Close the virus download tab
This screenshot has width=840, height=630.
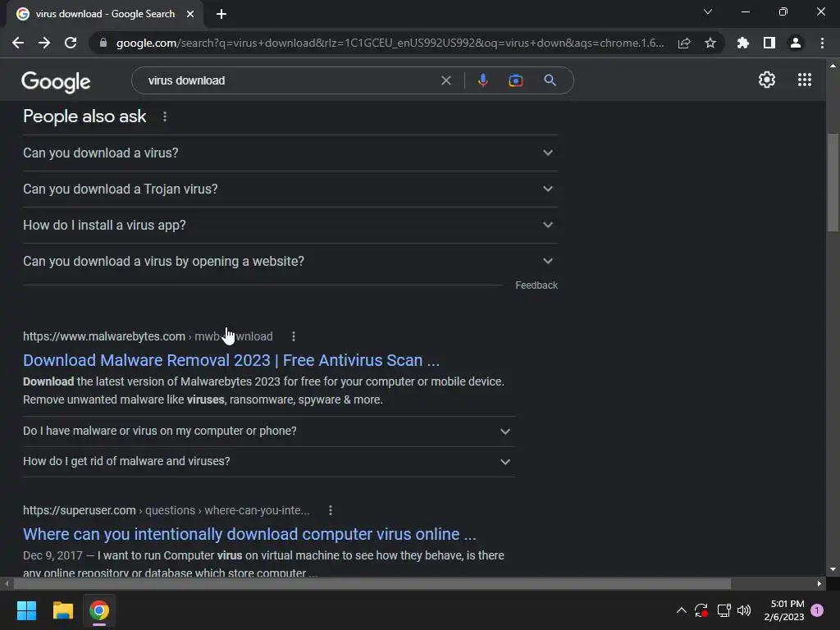(190, 14)
